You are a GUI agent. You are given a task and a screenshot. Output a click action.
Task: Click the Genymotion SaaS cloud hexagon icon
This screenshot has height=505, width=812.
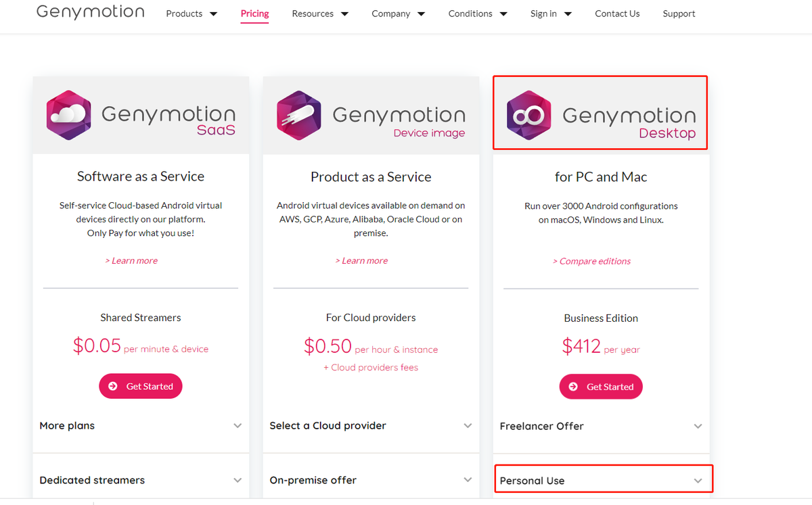coord(68,115)
